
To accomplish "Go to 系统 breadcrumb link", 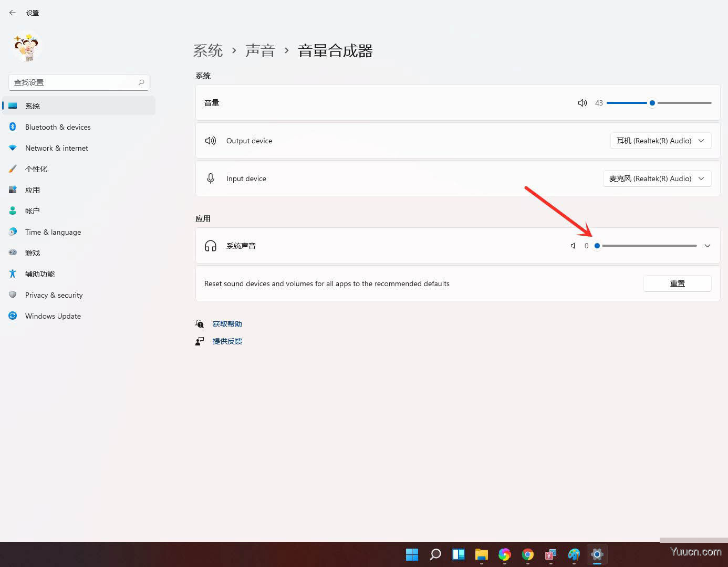I will click(208, 51).
